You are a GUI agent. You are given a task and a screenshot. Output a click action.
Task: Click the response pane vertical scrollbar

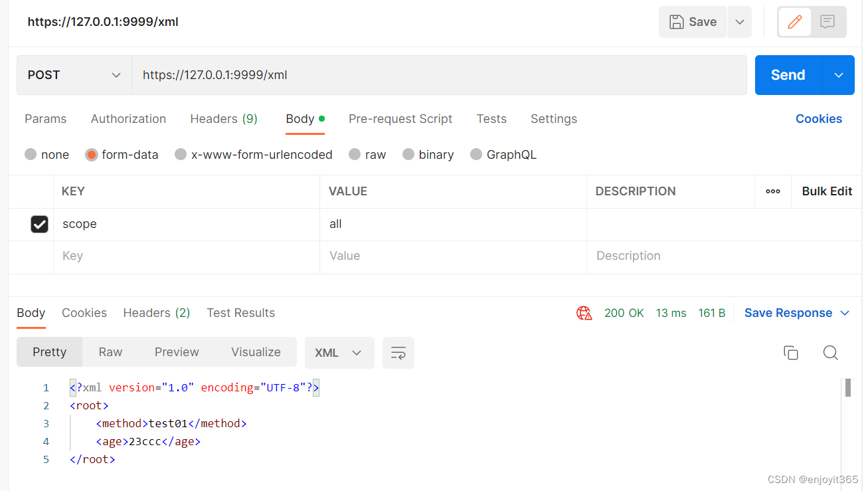pyautogui.click(x=848, y=387)
